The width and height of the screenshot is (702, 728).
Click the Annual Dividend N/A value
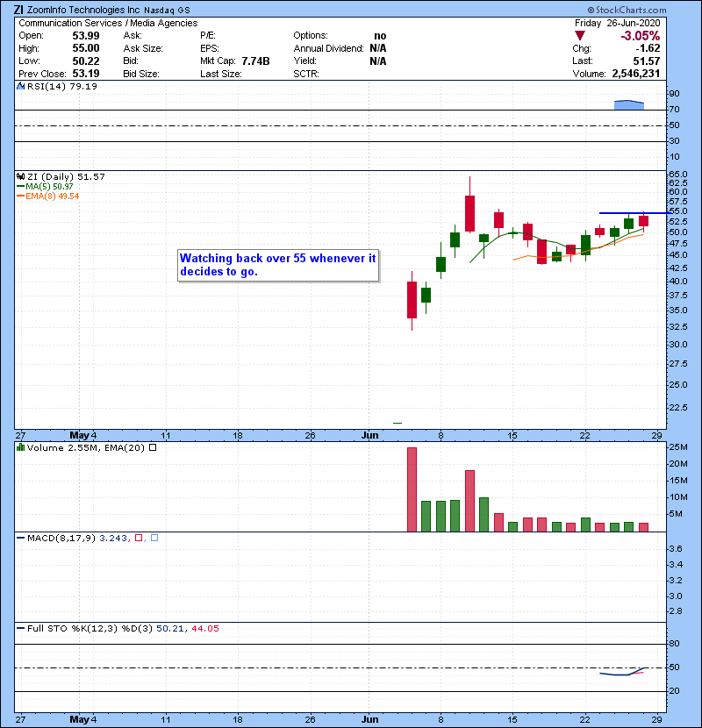click(378, 48)
